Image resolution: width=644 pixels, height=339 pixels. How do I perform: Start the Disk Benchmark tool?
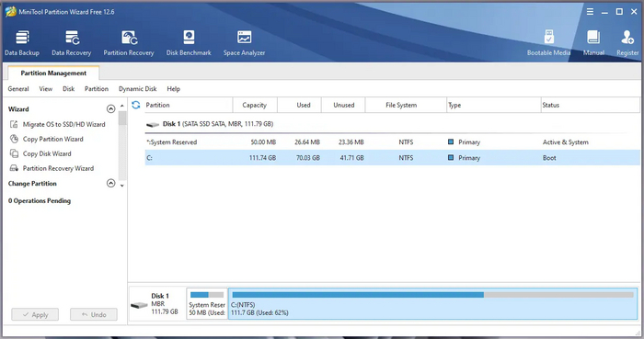[x=189, y=43]
